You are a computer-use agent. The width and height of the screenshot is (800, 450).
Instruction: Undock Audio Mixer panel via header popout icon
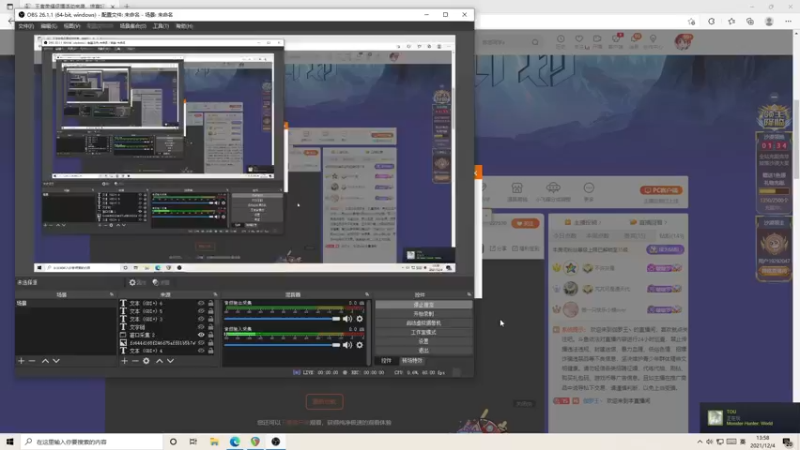[367, 294]
